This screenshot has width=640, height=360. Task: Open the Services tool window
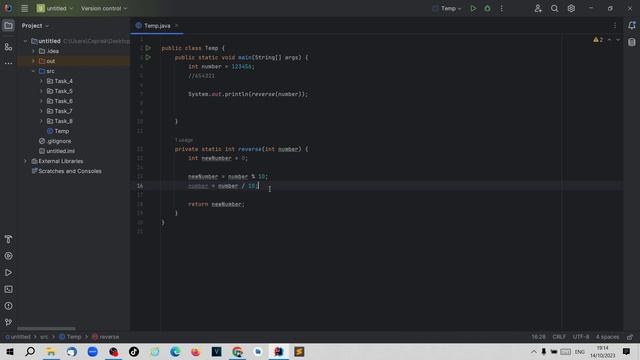point(8,256)
